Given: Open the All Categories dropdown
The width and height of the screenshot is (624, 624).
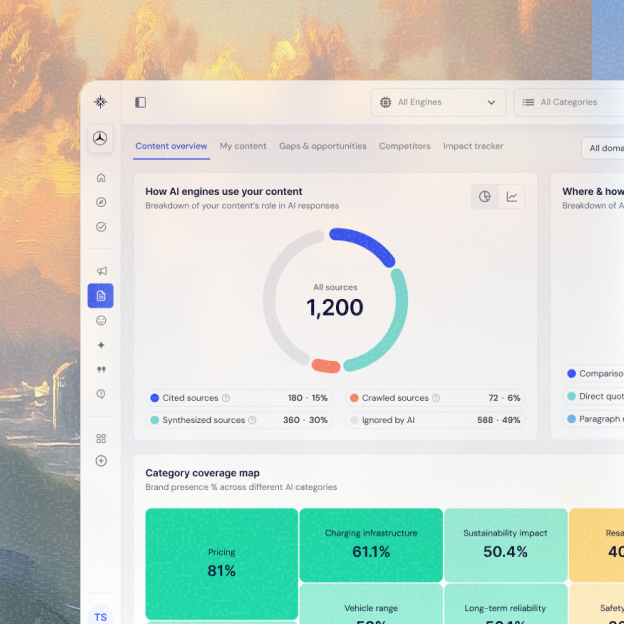Looking at the screenshot, I should click(569, 102).
